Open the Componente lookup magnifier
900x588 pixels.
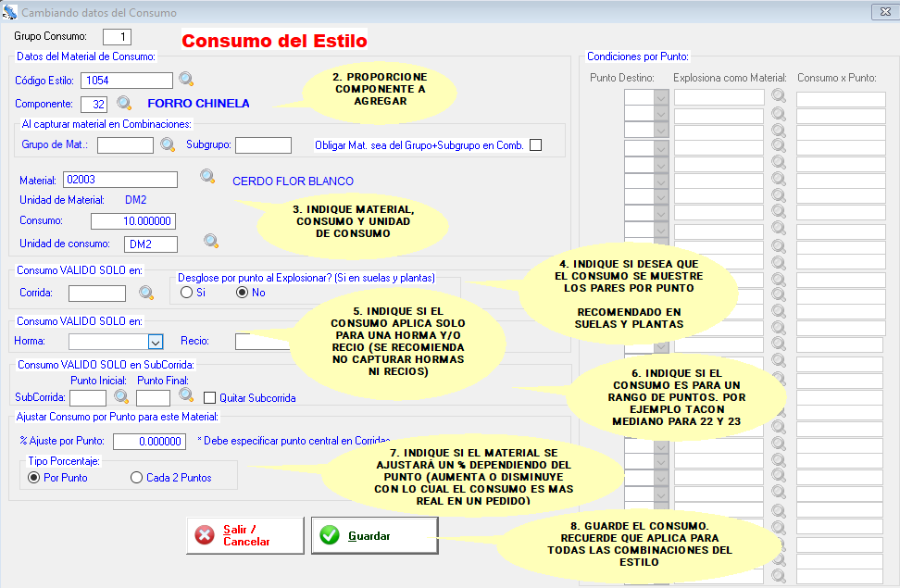pyautogui.click(x=124, y=103)
